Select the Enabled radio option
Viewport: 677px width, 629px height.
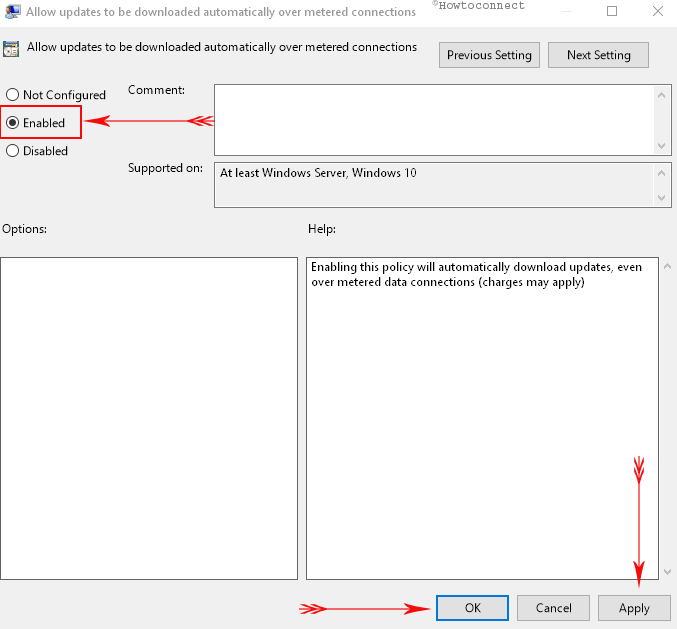35,123
